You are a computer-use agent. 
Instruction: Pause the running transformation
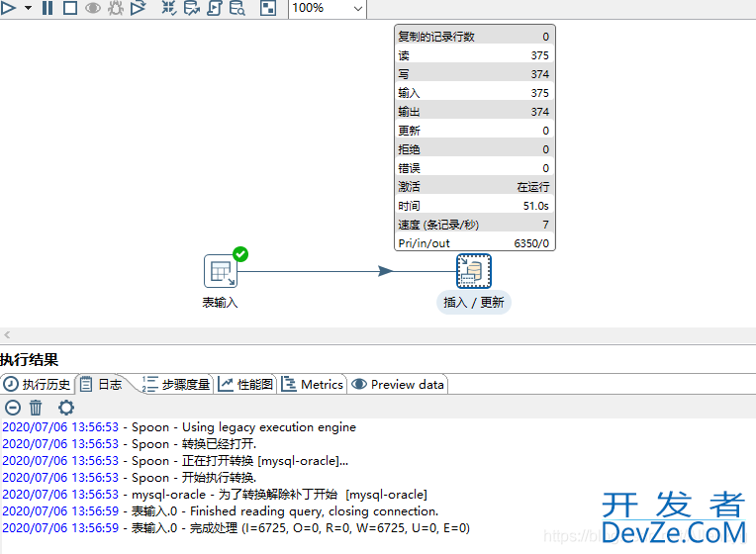pyautogui.click(x=47, y=8)
